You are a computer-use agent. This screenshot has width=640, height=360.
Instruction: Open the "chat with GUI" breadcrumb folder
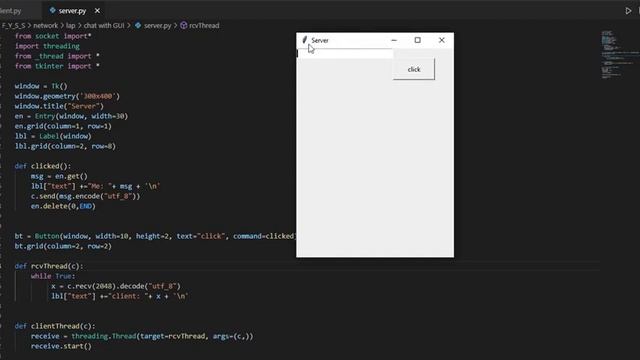coord(104,25)
